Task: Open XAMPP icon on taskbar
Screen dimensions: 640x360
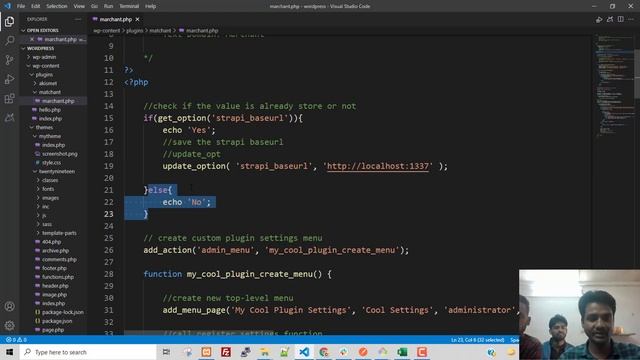Action: (206, 352)
